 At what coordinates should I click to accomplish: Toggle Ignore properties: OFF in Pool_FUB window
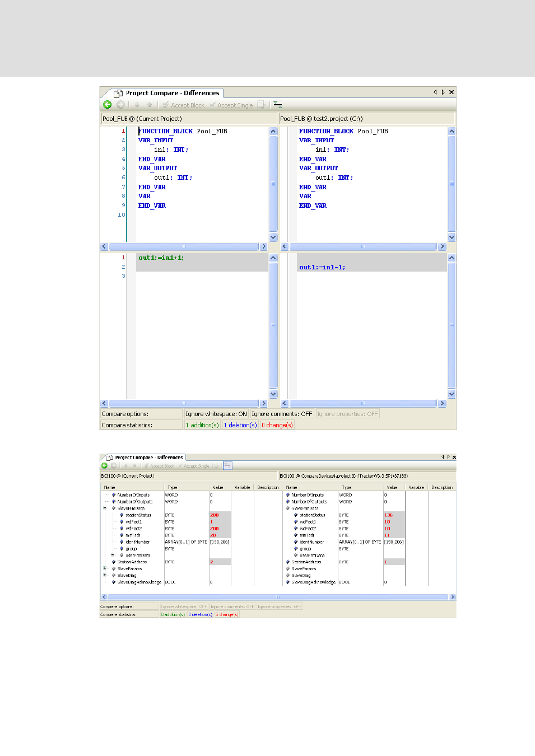(347, 414)
